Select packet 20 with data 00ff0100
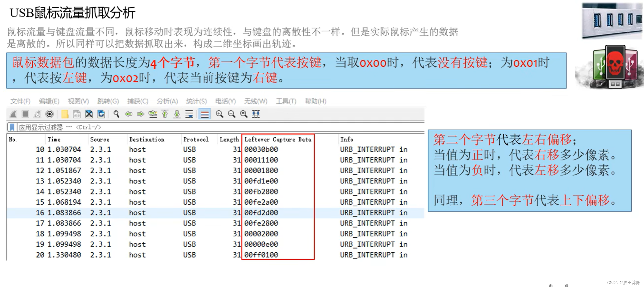Viewport: 644px width, 287px height. (x=215, y=255)
